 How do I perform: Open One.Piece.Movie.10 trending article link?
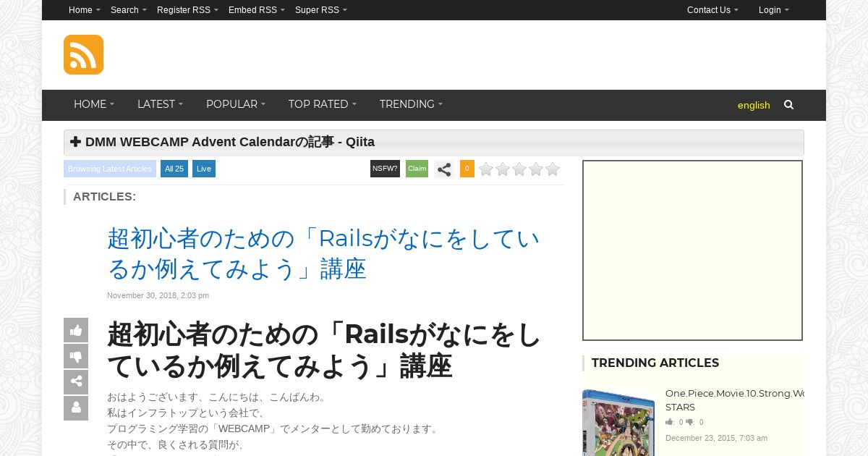click(x=734, y=400)
